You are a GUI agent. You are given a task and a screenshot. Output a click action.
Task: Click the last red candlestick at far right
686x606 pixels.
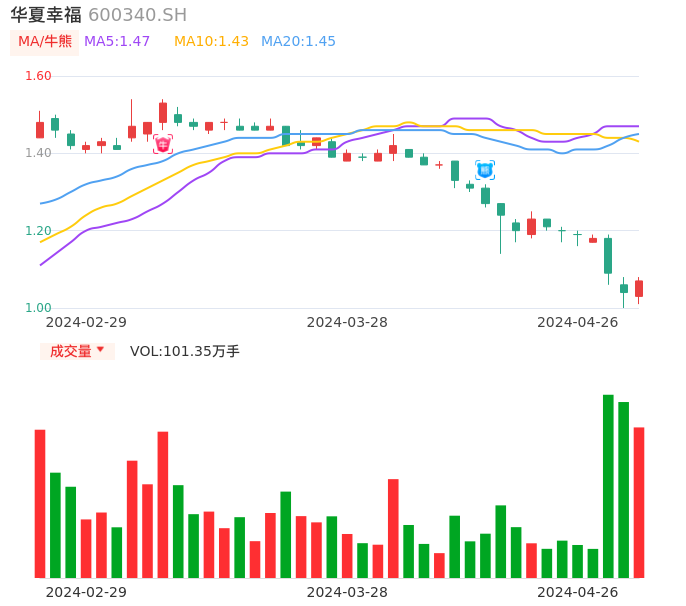[x=639, y=290]
